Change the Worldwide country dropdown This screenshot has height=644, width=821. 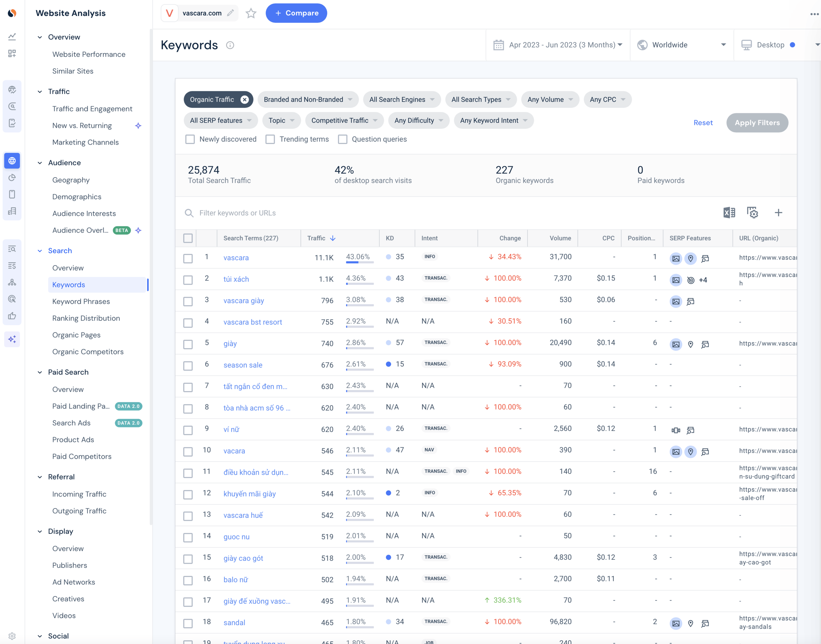coord(682,45)
